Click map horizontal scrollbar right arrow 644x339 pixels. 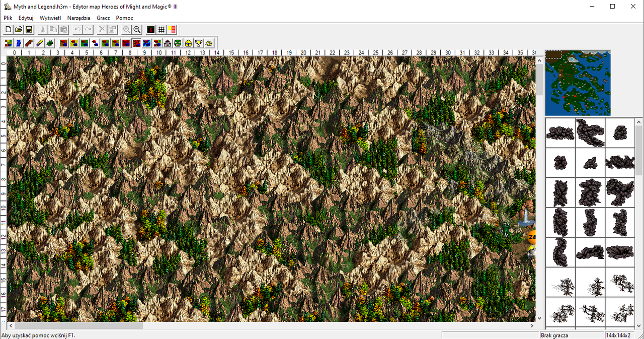(x=531, y=326)
